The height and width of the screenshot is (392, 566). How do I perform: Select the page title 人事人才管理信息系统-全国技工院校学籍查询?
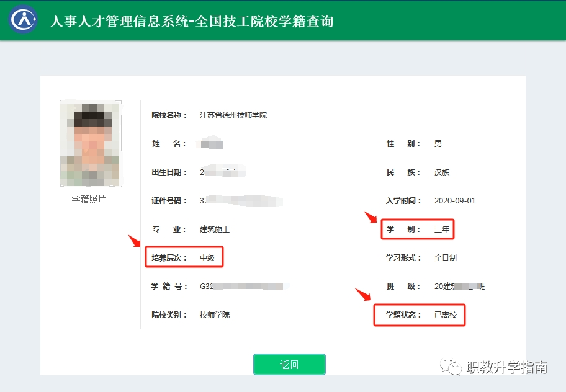pyautogui.click(x=191, y=21)
